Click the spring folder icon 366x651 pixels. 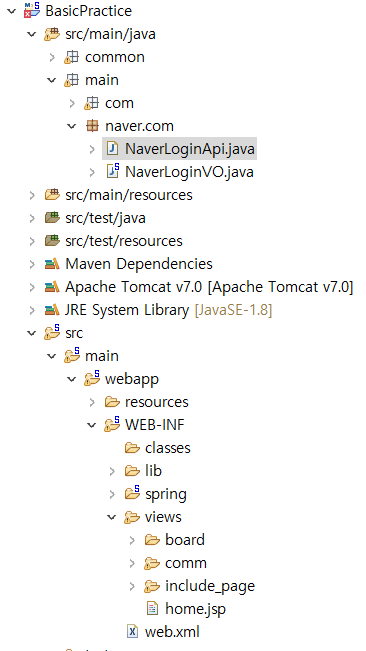[x=132, y=493]
